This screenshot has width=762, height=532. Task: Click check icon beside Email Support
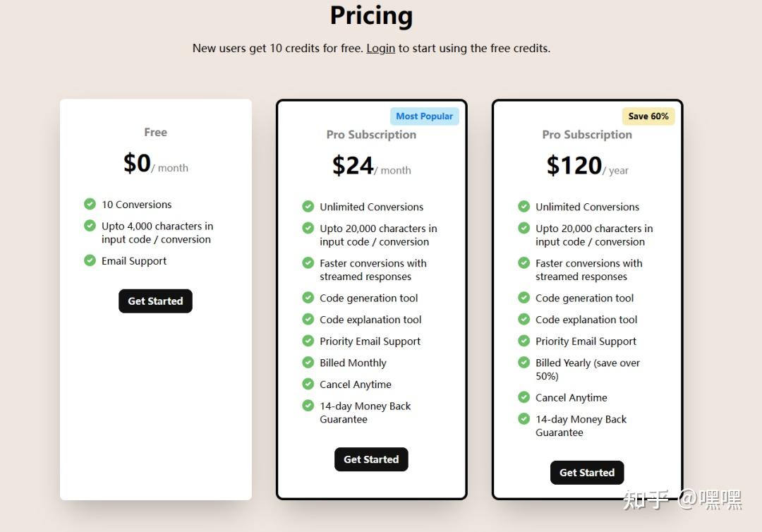pyautogui.click(x=90, y=260)
